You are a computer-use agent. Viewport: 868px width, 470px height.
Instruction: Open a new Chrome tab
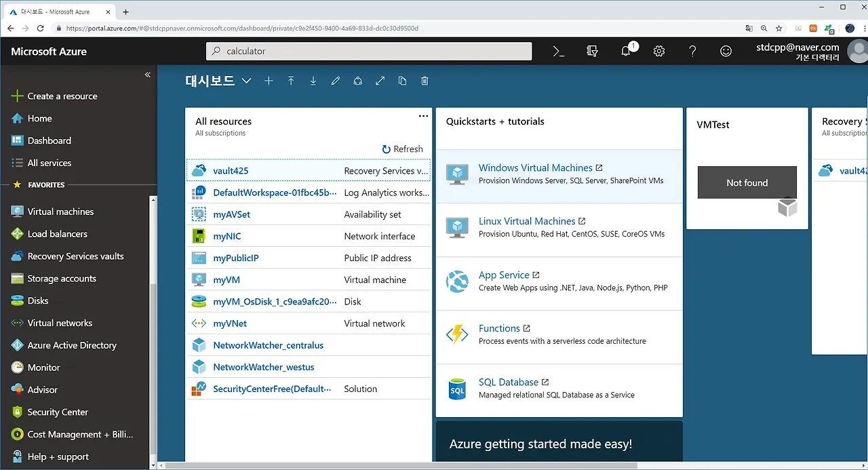point(125,12)
